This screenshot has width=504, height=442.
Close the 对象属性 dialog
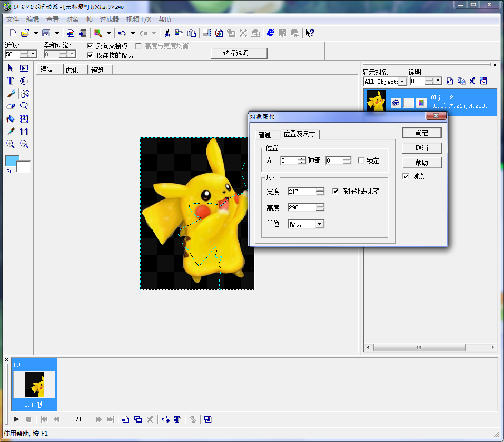click(x=436, y=116)
